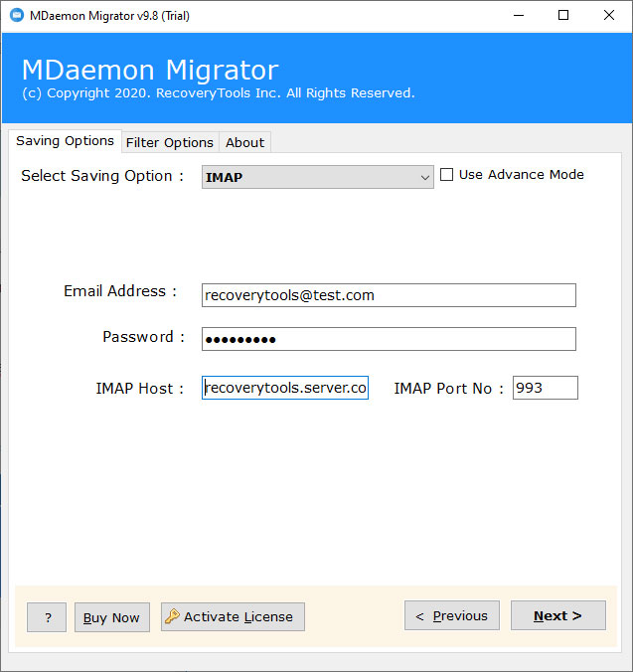This screenshot has width=633, height=672.
Task: Open the Filter Options tab
Action: pyautogui.click(x=170, y=143)
